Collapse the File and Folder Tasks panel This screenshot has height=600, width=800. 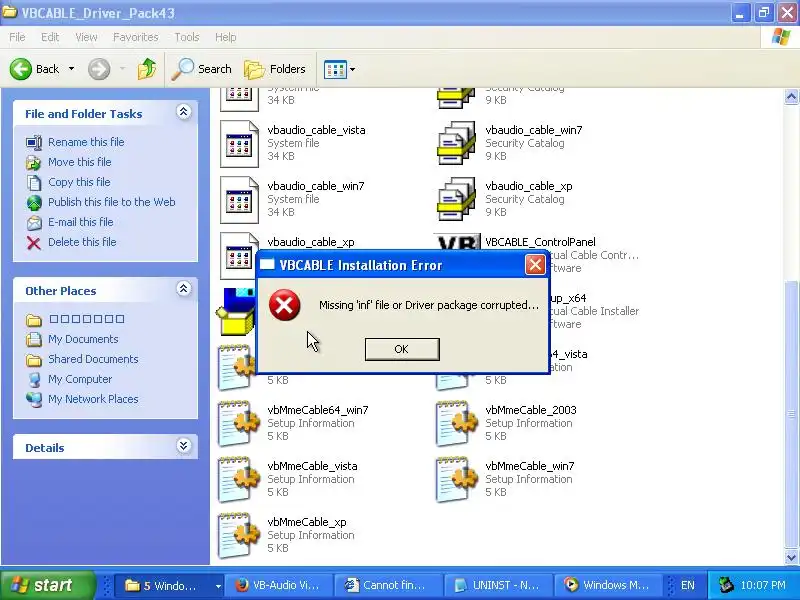pyautogui.click(x=184, y=112)
